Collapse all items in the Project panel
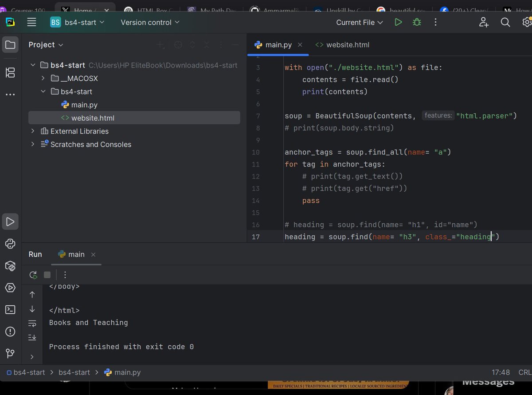This screenshot has height=395, width=532. (207, 45)
